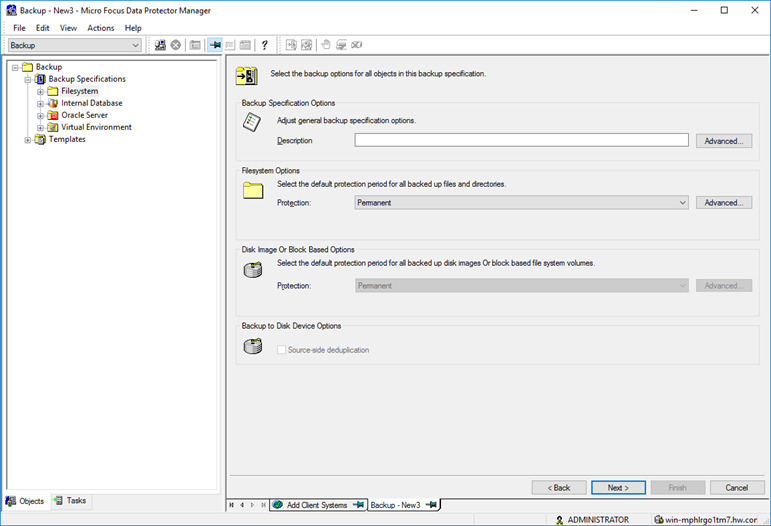Click the grayed hand toolbar icon
The image size is (771, 526).
pyautogui.click(x=326, y=45)
